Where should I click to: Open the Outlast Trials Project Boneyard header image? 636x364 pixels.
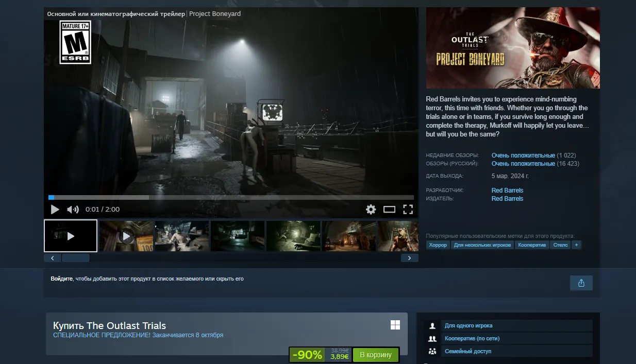coord(513,48)
